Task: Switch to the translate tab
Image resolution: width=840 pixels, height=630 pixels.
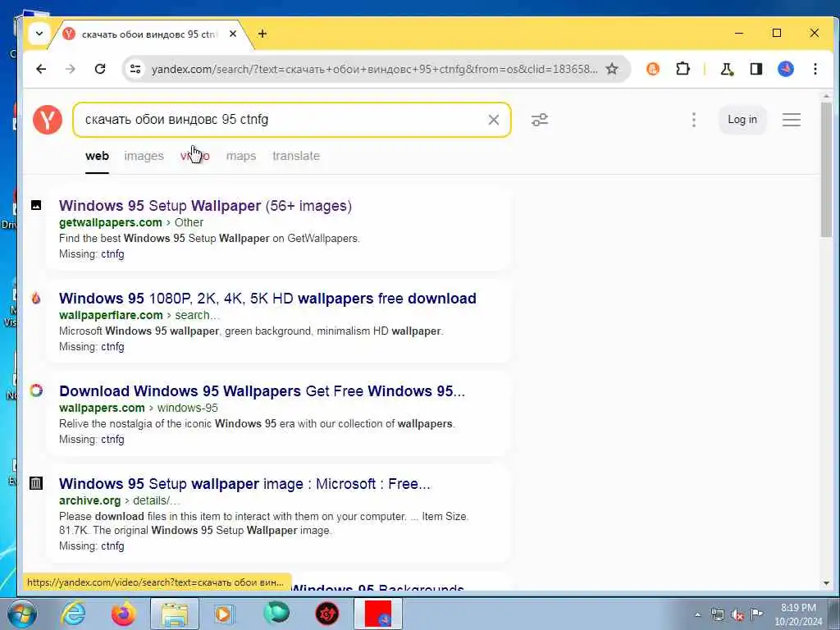Action: [x=295, y=156]
